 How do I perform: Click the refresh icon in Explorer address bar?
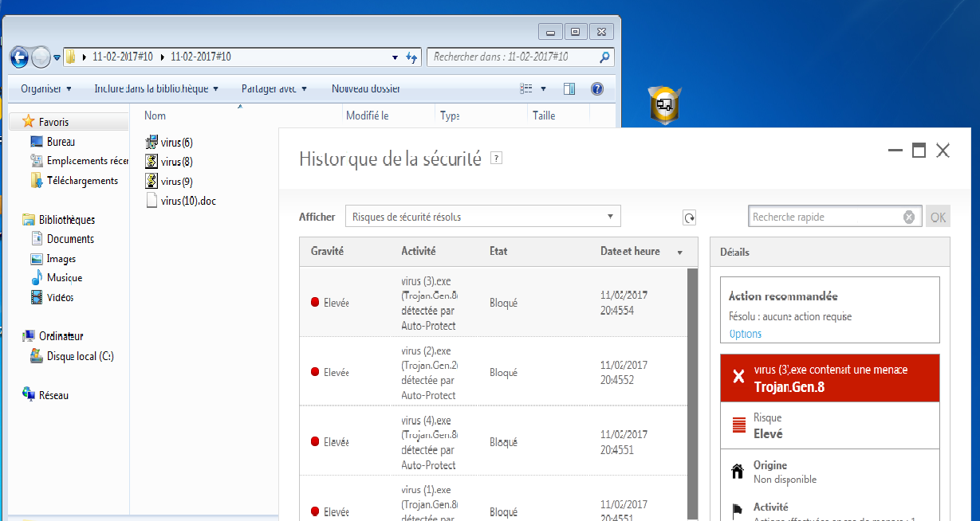411,57
